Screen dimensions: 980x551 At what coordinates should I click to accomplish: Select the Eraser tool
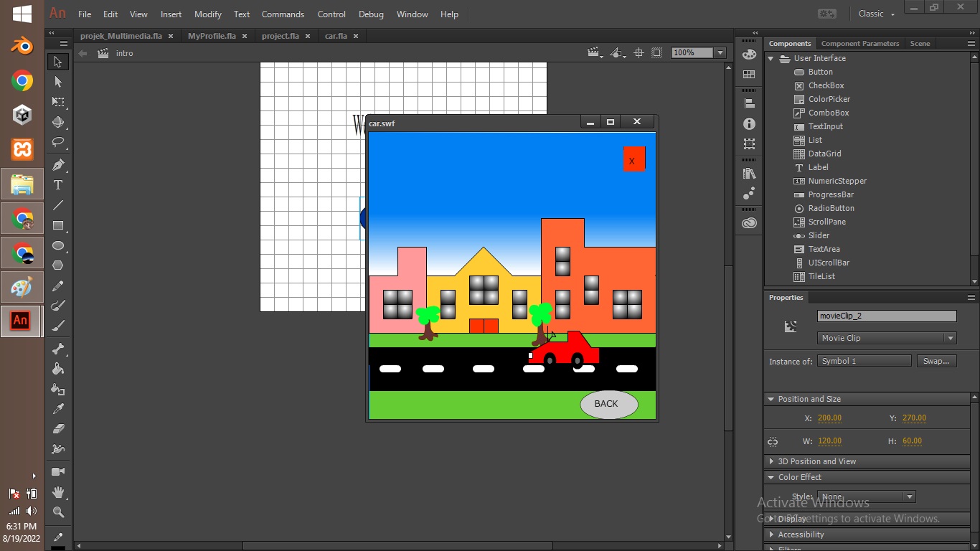(x=58, y=429)
